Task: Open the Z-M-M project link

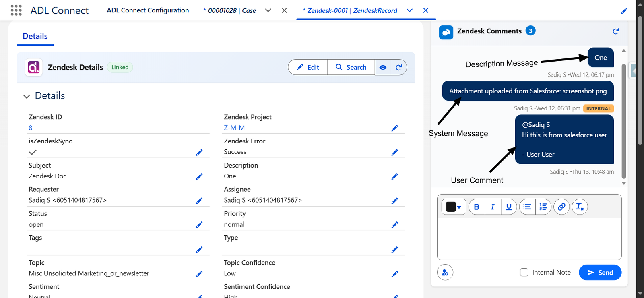Action: (234, 128)
